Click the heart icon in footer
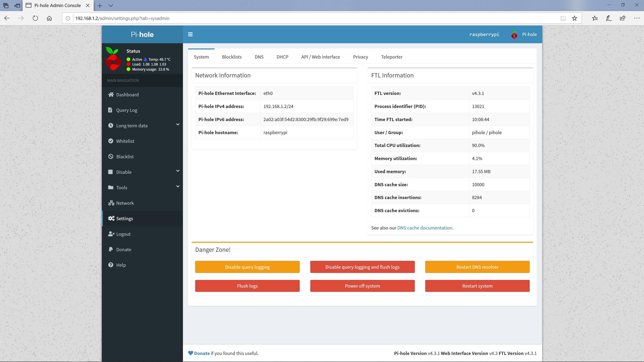Viewport: 644px width, 362px height. click(191, 353)
